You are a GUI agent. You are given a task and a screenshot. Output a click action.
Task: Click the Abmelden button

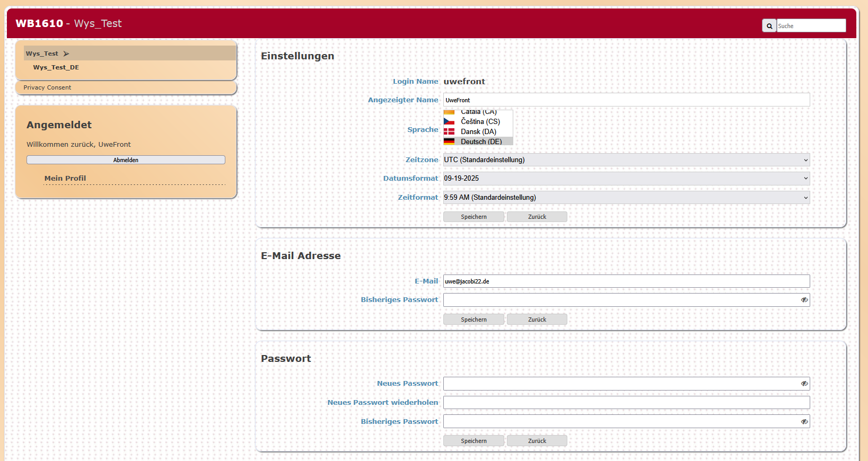point(126,160)
